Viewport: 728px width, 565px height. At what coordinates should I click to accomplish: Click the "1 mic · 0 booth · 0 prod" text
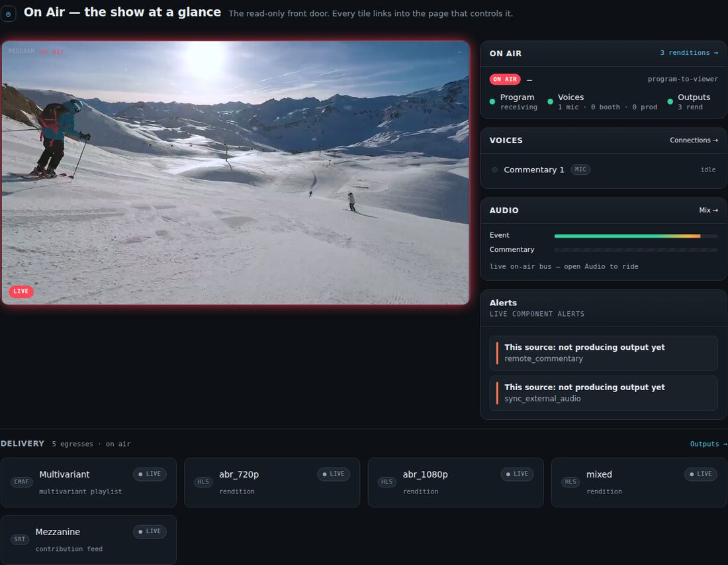(x=608, y=107)
